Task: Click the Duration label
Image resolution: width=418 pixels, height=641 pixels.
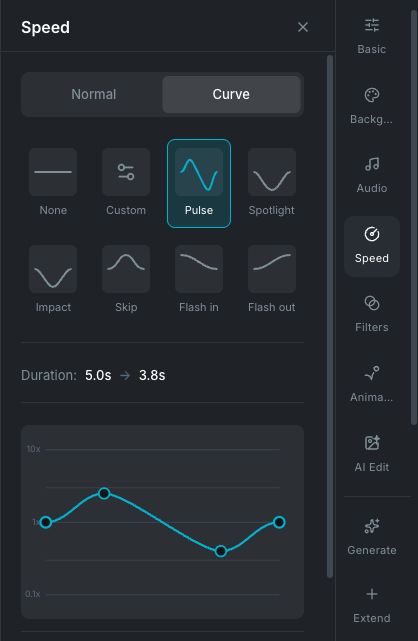Action: 49,375
